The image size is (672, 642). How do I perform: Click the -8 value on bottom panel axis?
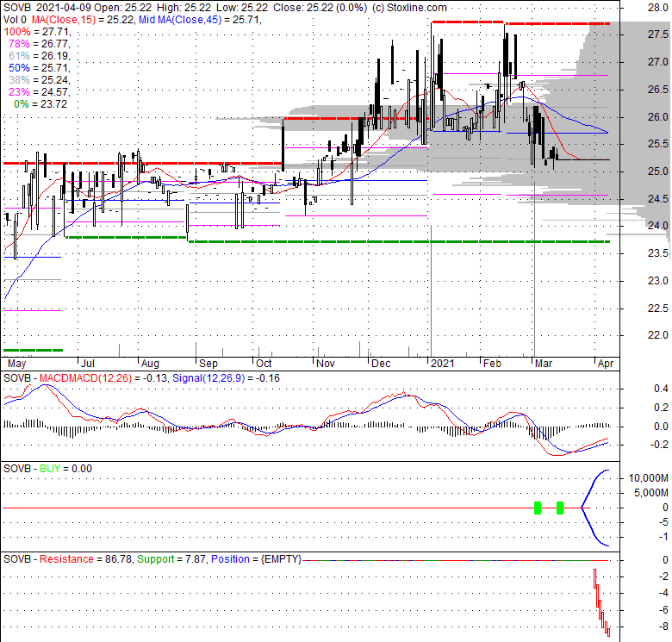point(663,626)
